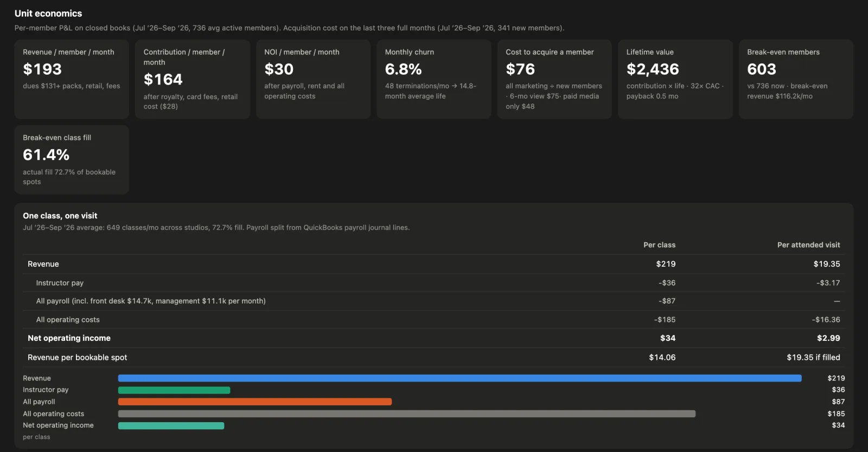
Task: Click the All payroll (incl. front desk) row label
Action: tap(151, 301)
